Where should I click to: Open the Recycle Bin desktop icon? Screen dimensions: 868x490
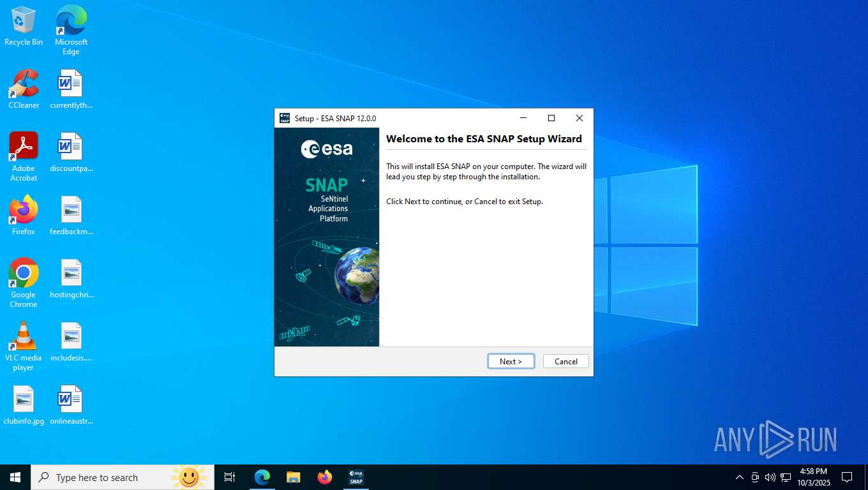tap(24, 26)
